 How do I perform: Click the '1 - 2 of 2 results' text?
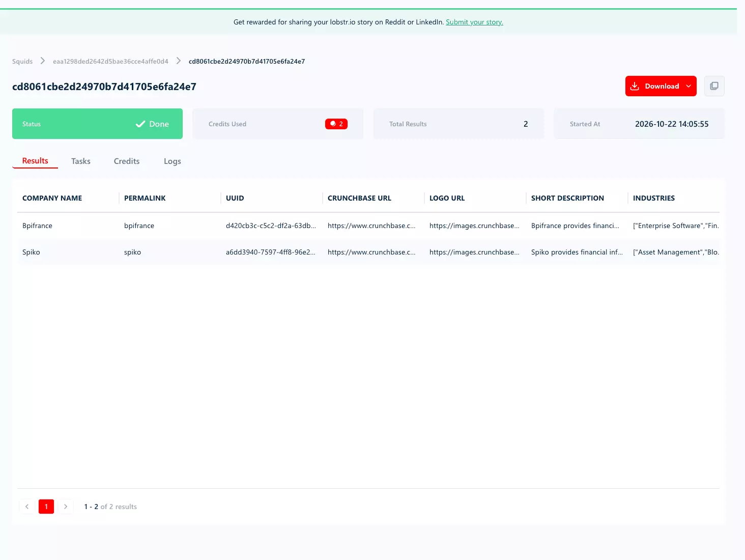110,507
